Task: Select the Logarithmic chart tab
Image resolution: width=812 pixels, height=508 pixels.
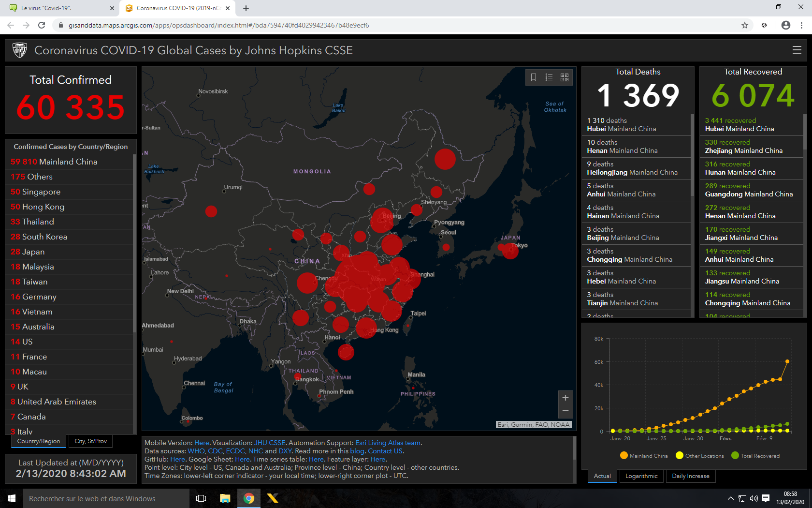Action: coord(641,476)
